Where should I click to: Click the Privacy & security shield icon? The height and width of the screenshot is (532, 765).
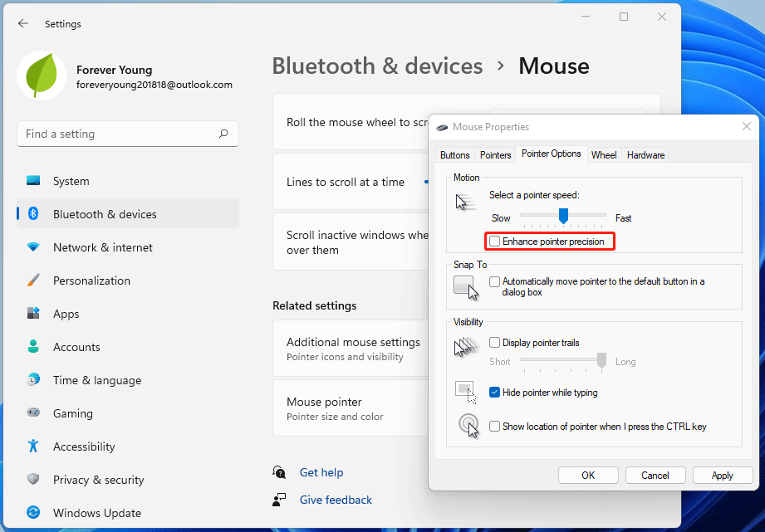pyautogui.click(x=33, y=480)
